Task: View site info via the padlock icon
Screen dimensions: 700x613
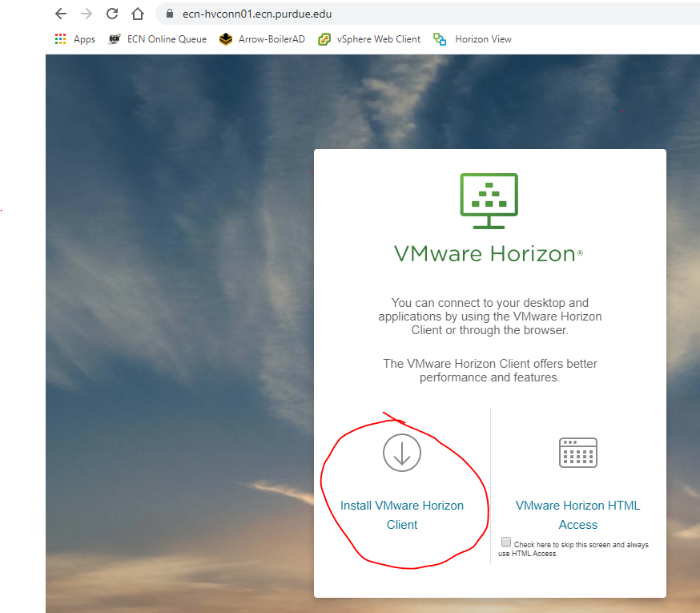Action: tap(169, 14)
